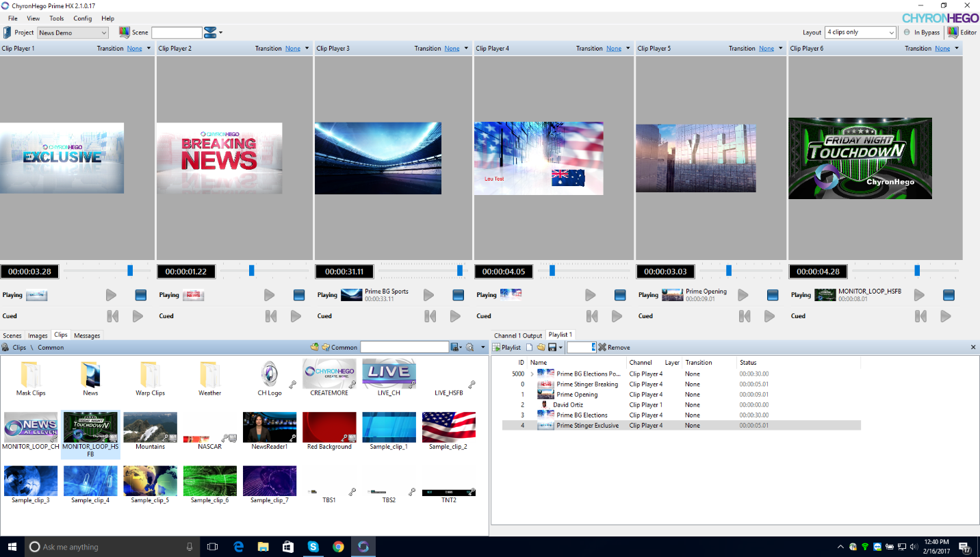Stop playback in Clip Player 3
The image size is (980, 557).
458,295
